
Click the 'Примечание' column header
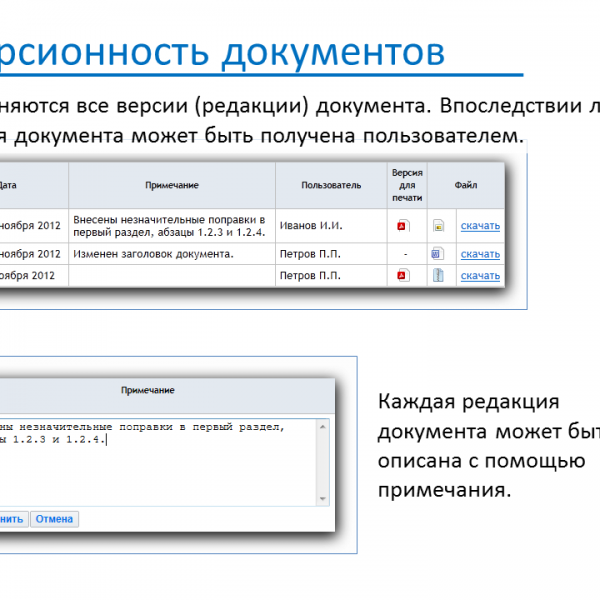tap(171, 185)
